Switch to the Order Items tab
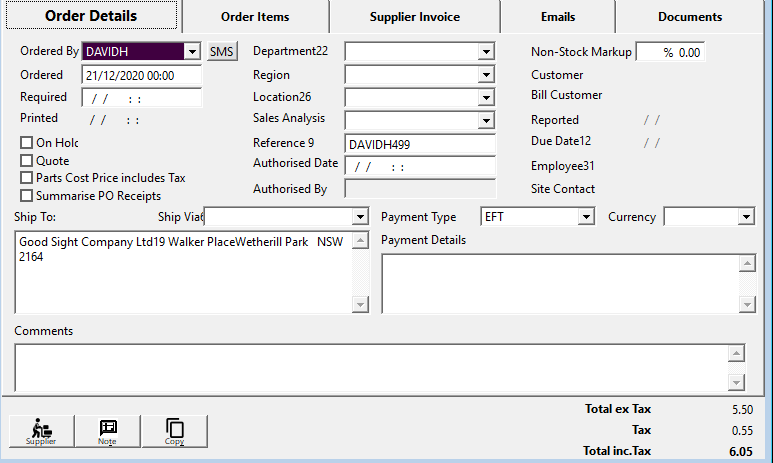 point(255,17)
